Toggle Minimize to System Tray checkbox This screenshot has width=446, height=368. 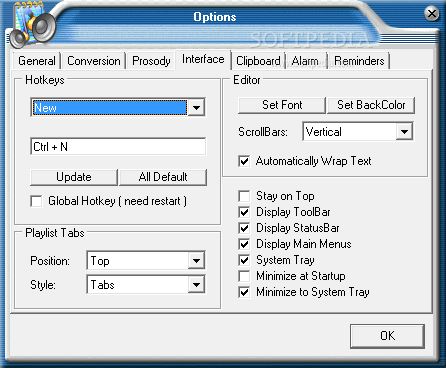coord(244,292)
